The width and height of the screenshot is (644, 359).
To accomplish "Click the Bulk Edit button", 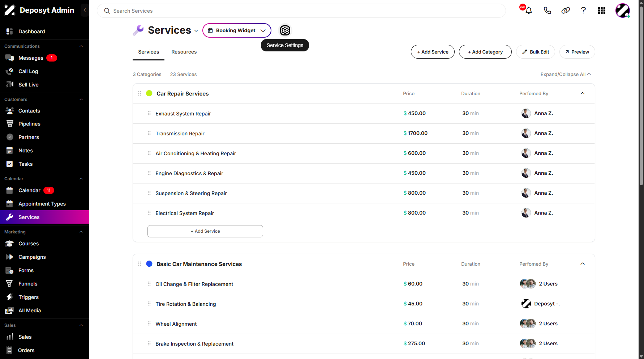I will tap(536, 52).
